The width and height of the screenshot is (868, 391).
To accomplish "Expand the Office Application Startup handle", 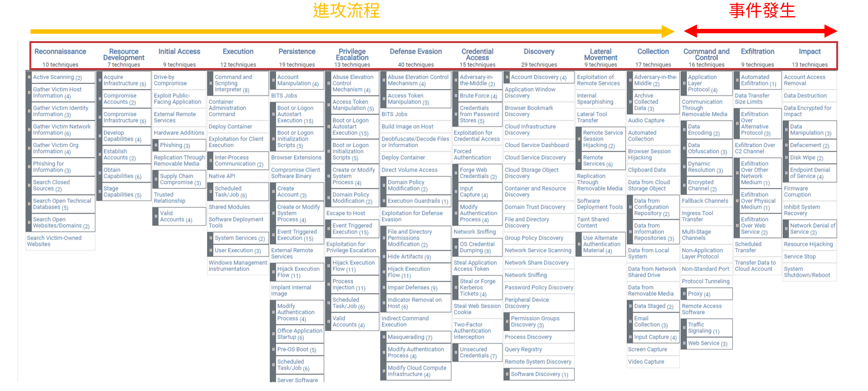I will [273, 334].
